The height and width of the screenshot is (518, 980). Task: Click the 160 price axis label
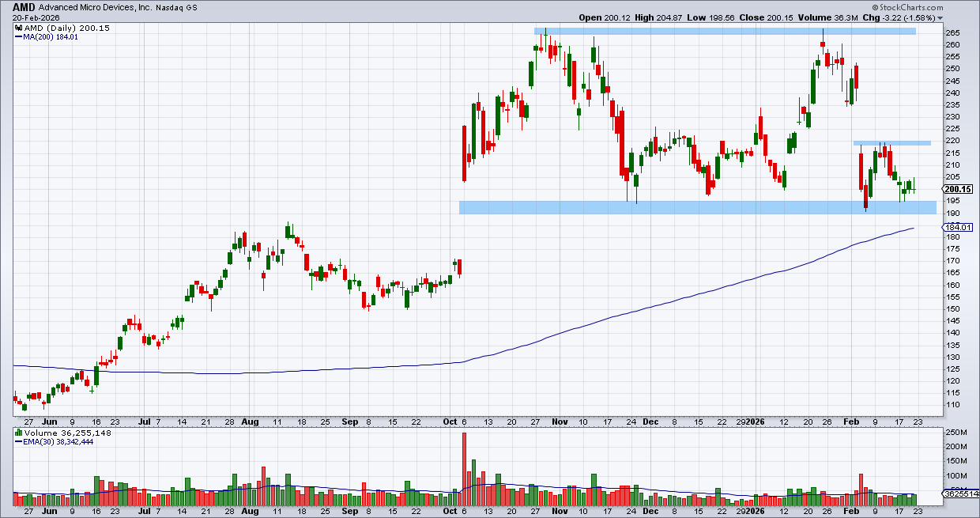[952, 285]
